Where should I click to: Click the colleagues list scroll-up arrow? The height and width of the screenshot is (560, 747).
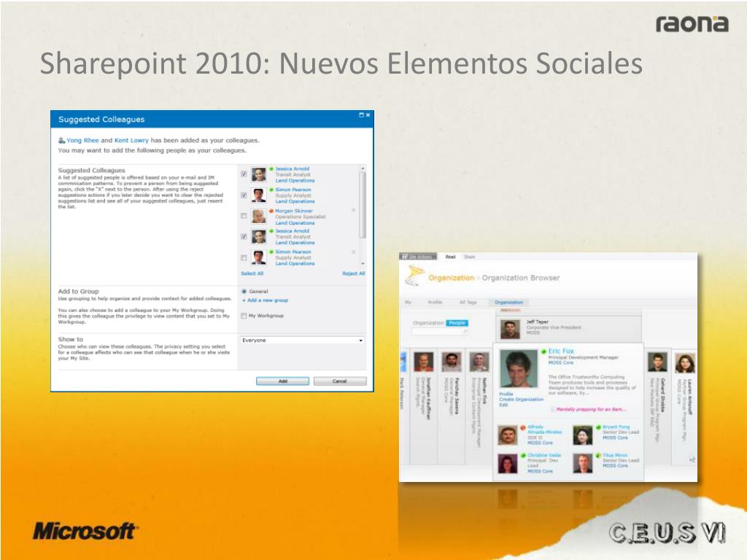point(363,168)
